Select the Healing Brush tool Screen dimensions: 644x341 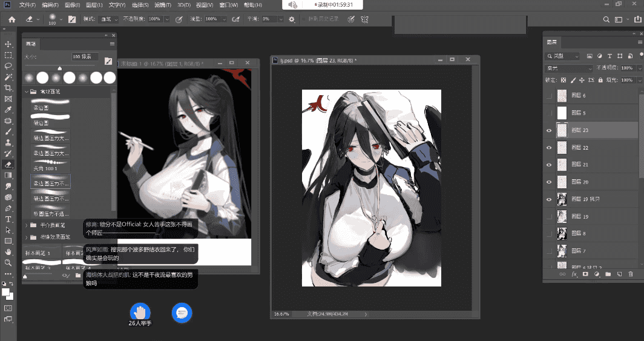[x=8, y=121]
